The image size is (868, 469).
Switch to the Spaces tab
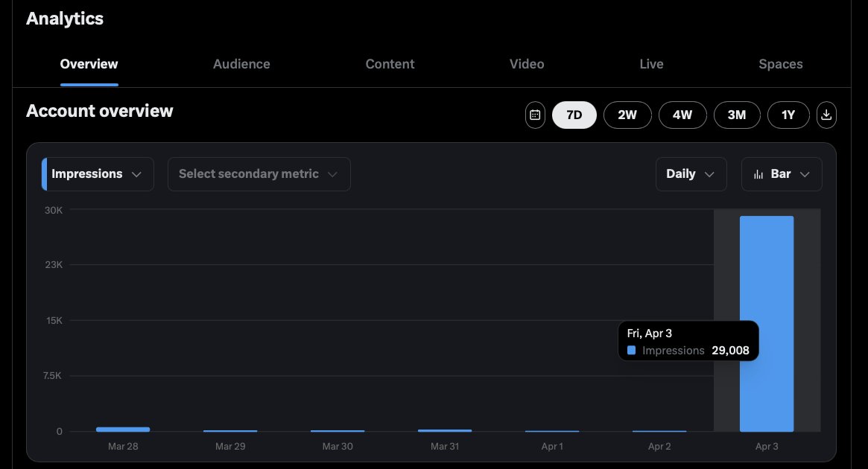[x=781, y=64]
